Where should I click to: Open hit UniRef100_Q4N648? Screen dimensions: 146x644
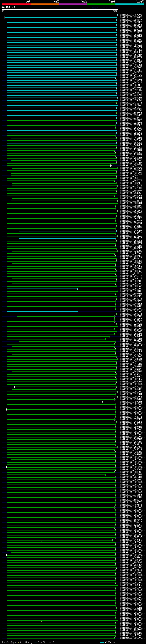131,374
